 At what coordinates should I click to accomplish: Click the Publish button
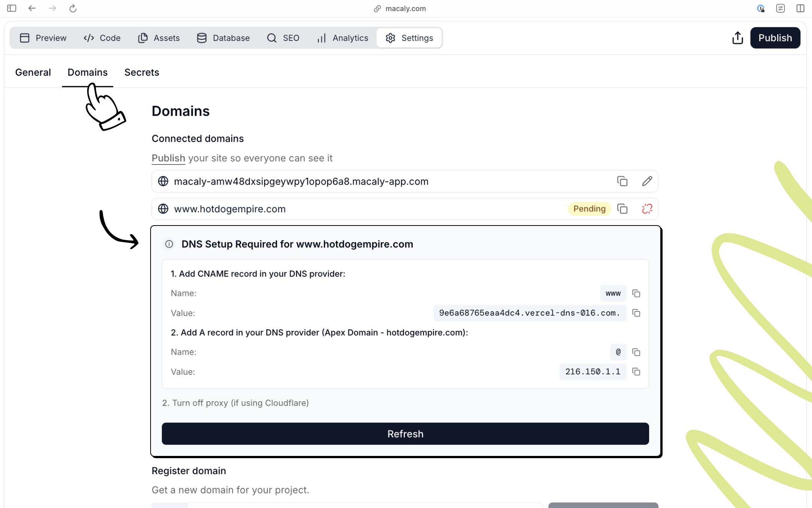(775, 37)
